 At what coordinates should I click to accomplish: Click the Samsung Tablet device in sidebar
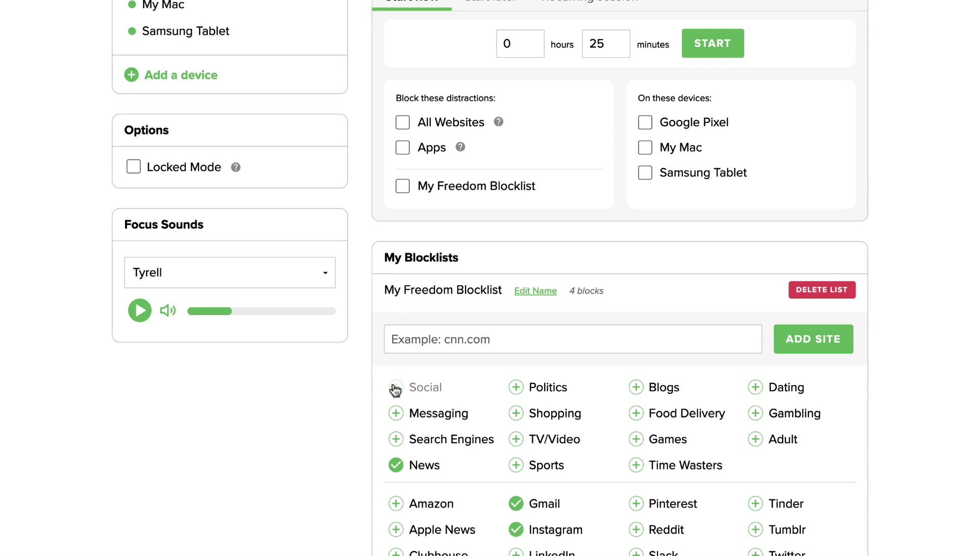tap(185, 31)
